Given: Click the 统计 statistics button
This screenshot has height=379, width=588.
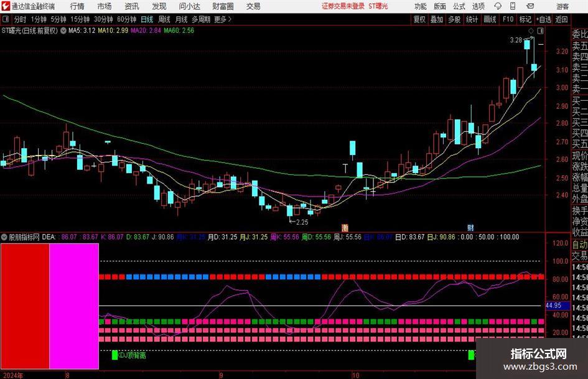Looking at the screenshot, I should tap(472, 19).
